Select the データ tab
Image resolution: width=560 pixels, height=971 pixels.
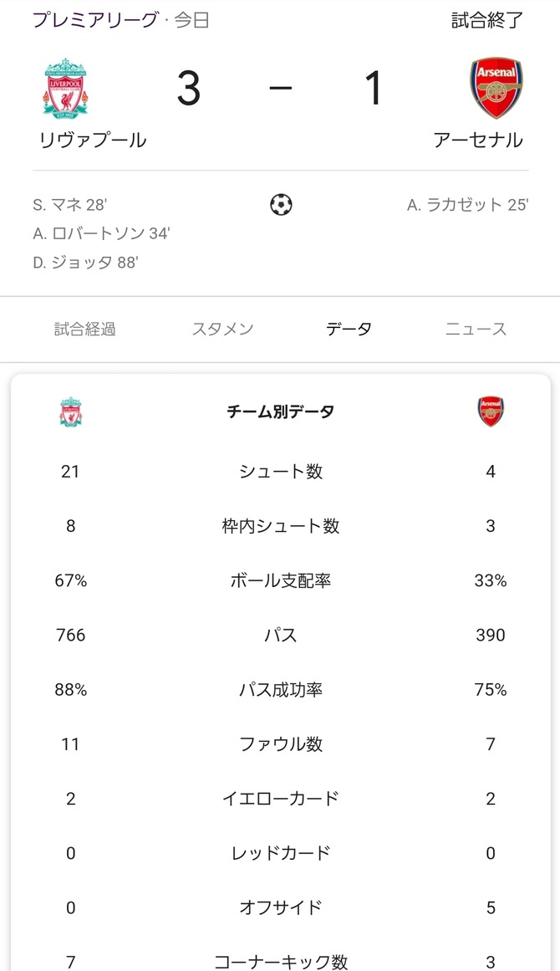[x=349, y=329]
